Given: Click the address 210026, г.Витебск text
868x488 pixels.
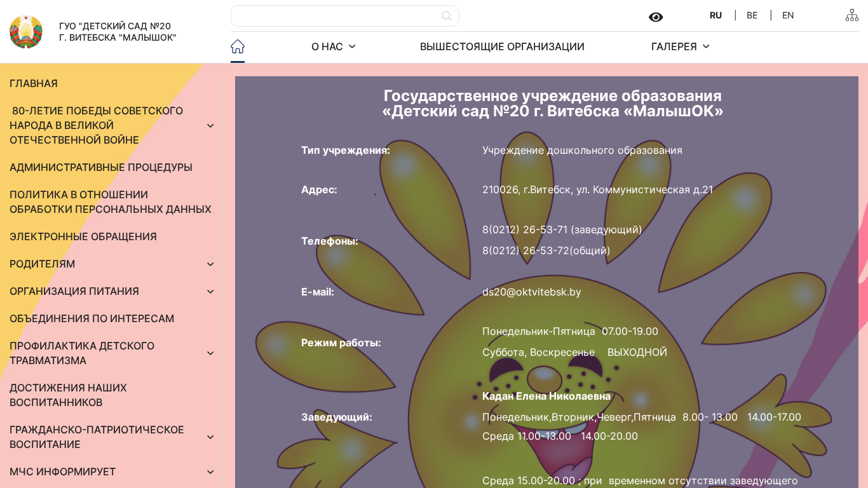Looking at the screenshot, I should [597, 189].
